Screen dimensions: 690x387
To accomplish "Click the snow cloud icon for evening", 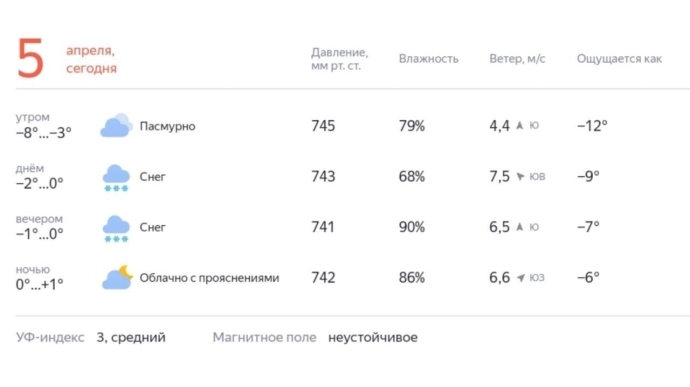I will [116, 229].
